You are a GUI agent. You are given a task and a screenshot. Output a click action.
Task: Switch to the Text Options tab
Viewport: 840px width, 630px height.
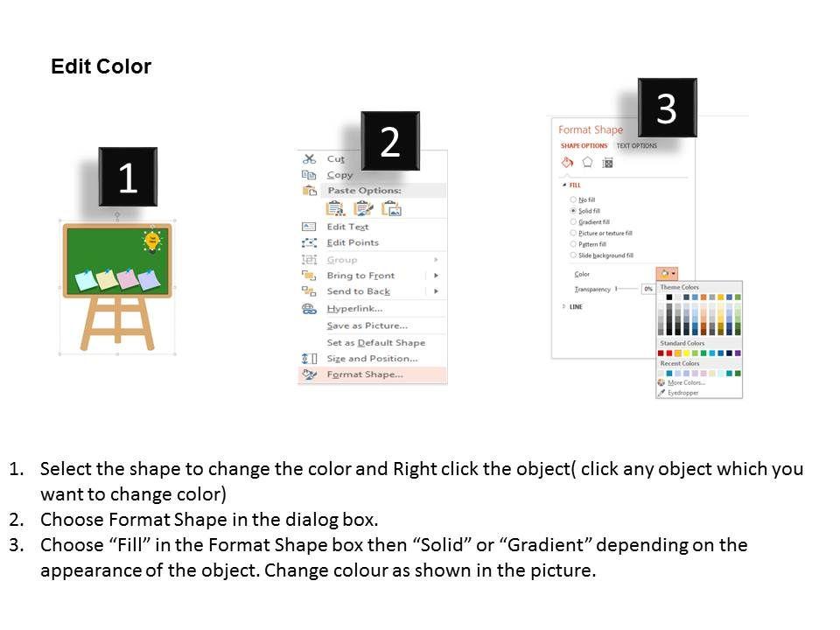(636, 146)
